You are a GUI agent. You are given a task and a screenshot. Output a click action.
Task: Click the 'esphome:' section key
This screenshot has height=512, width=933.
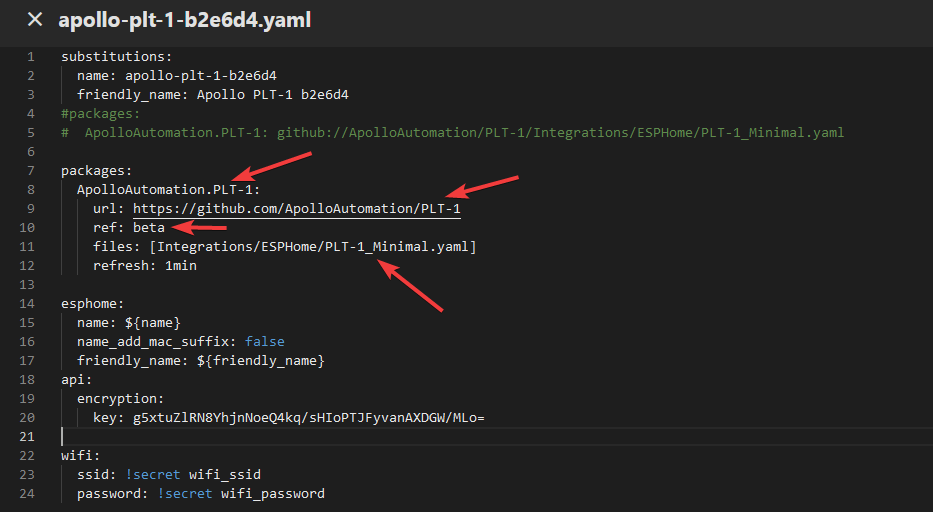coord(92,303)
